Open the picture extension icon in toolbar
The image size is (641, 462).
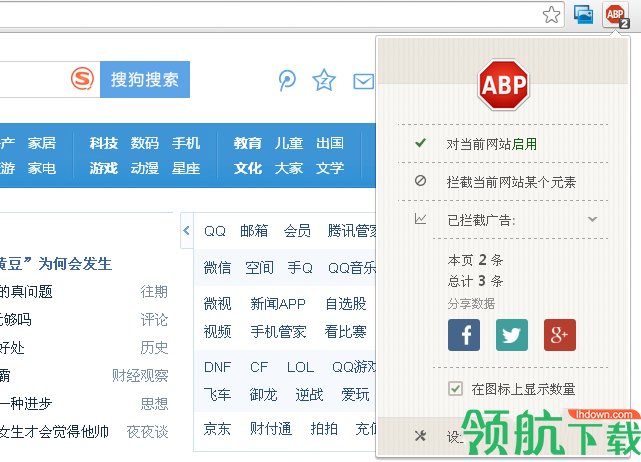click(583, 15)
